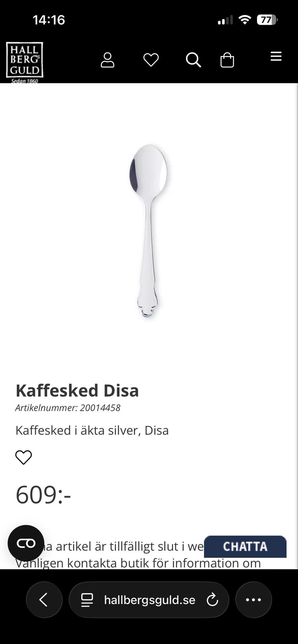Open the shopping bag cart

[x=227, y=60]
